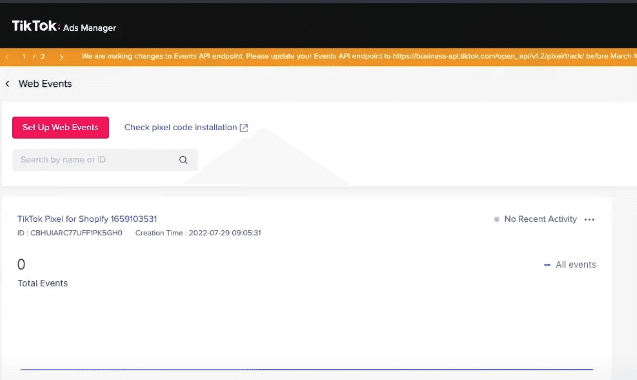Click the Creation Time 2022-07-29 text
The height and width of the screenshot is (380, 637).
(198, 233)
